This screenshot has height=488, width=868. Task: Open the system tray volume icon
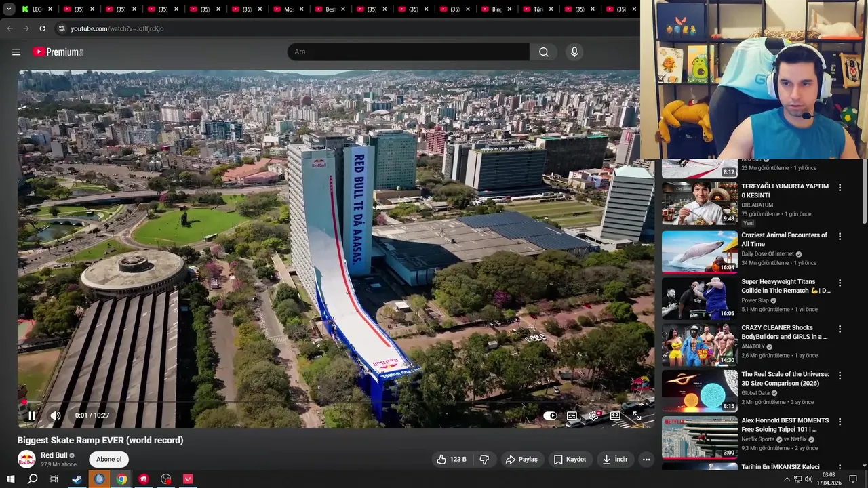click(x=808, y=479)
